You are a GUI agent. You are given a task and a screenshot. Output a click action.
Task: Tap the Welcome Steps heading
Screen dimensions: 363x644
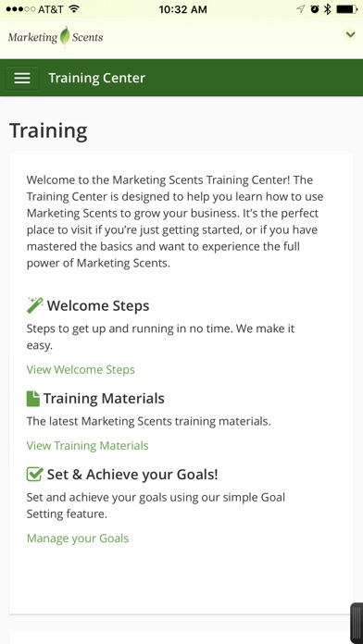click(x=98, y=306)
